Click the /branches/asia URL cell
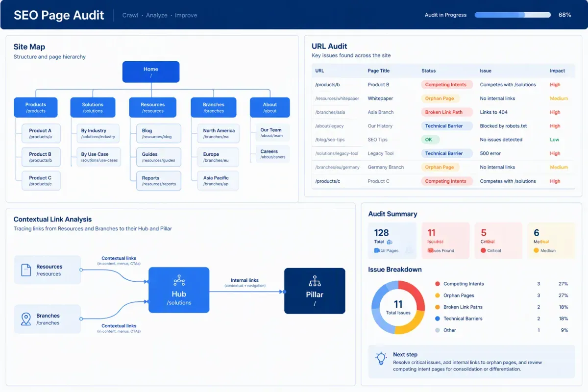Viewport: 588px width, 392px height. point(330,112)
